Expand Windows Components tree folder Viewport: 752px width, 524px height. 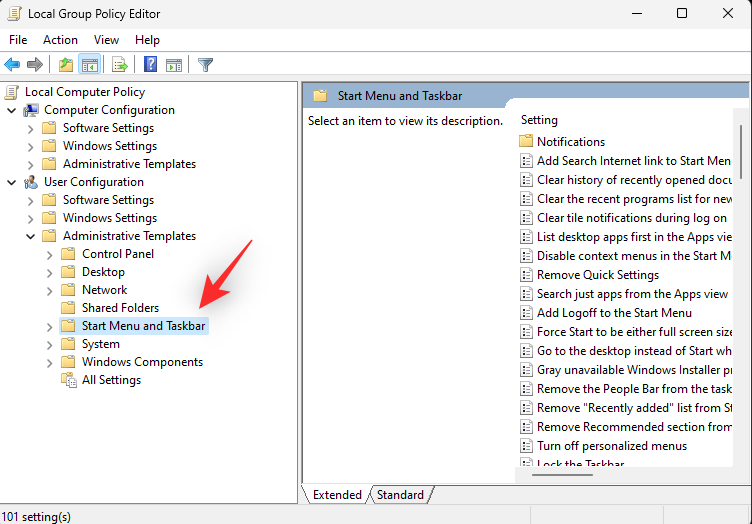49,362
